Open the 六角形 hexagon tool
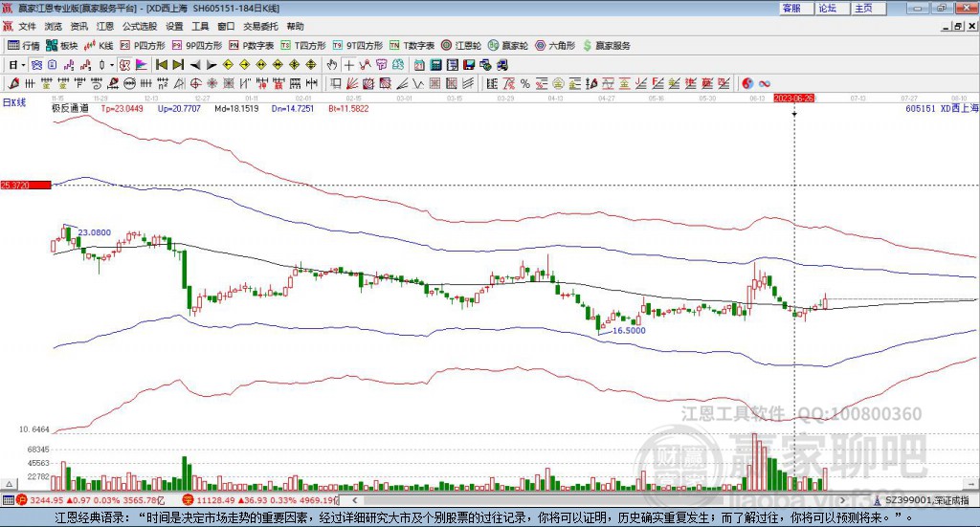The width and height of the screenshot is (980, 527). [555, 46]
